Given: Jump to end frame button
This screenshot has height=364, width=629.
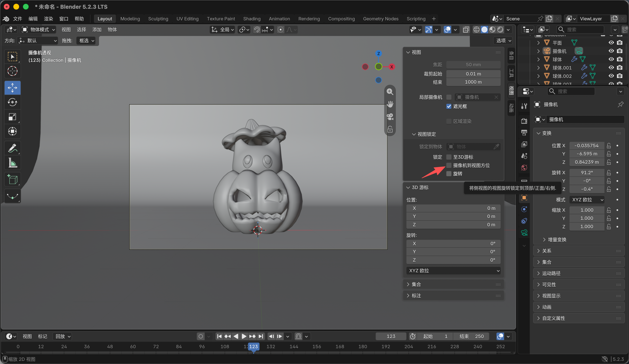Looking at the screenshot, I should click(261, 336).
